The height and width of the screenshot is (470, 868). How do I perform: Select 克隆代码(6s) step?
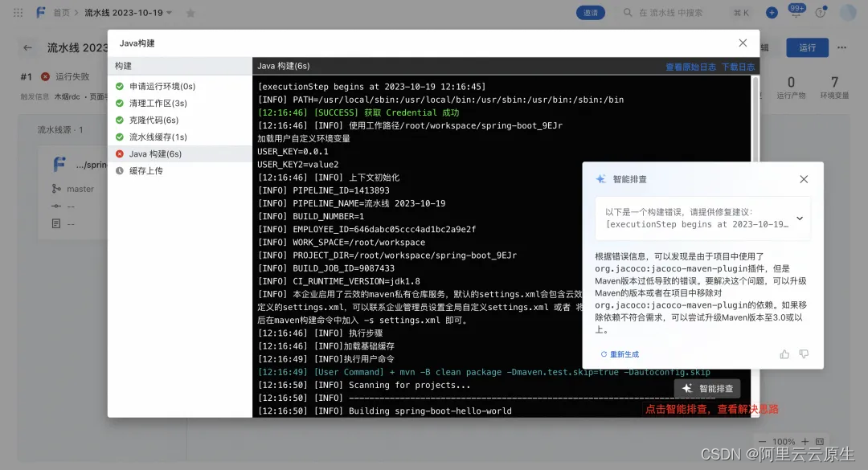[x=180, y=121]
